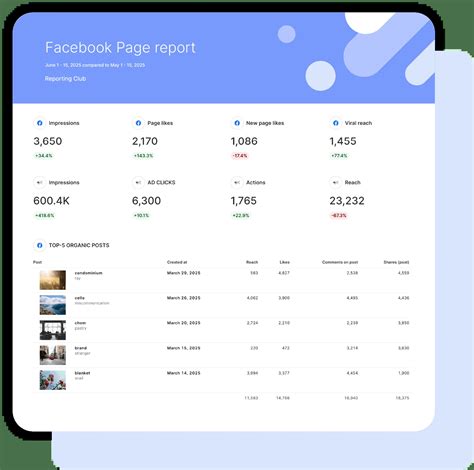474x470 pixels.
Task: Click the chow post title
Action: (80, 323)
